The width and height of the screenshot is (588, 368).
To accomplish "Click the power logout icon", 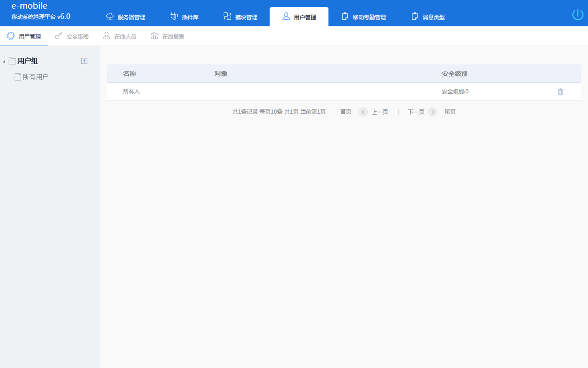I will [x=578, y=14].
